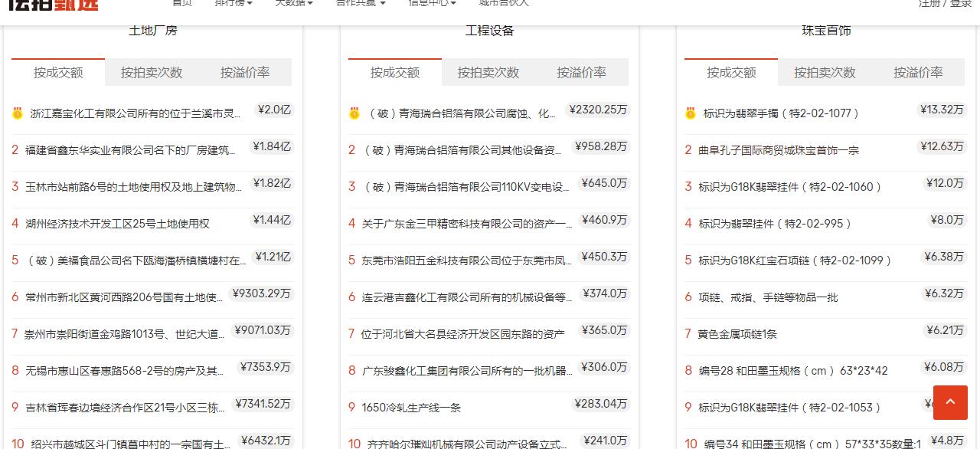Open 无锡市惠山区春惠路568-2号 listing
980x449 pixels.
(125, 371)
